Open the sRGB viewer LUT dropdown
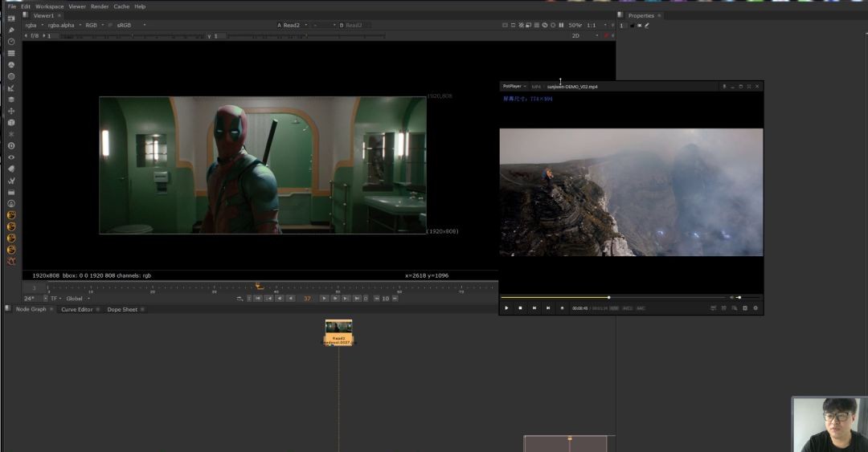 coord(131,25)
